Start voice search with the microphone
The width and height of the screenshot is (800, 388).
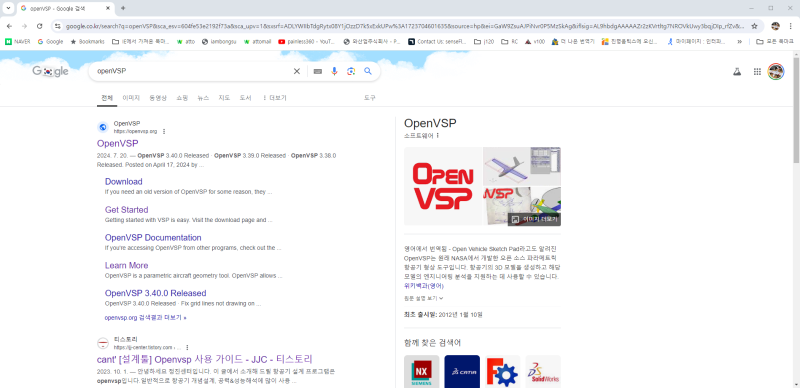pos(334,71)
